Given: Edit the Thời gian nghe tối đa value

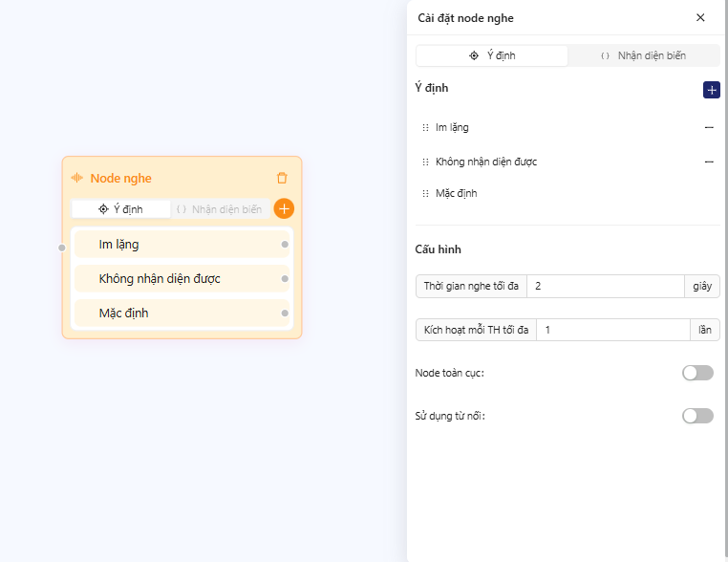Looking at the screenshot, I should coord(605,286).
